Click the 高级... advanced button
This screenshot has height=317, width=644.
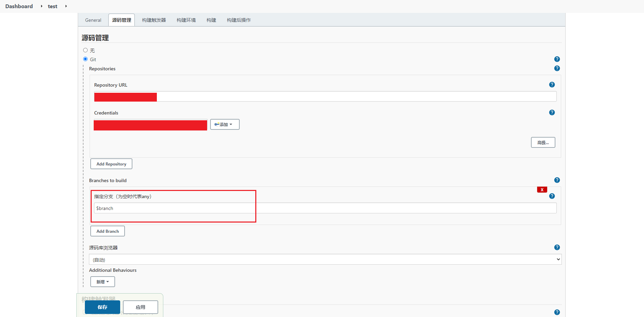coord(543,142)
